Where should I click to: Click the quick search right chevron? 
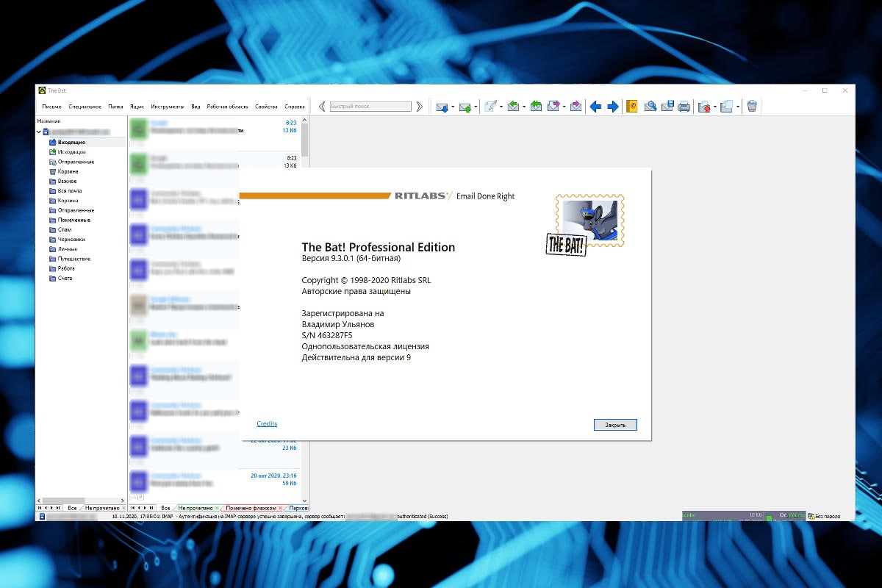pos(419,107)
